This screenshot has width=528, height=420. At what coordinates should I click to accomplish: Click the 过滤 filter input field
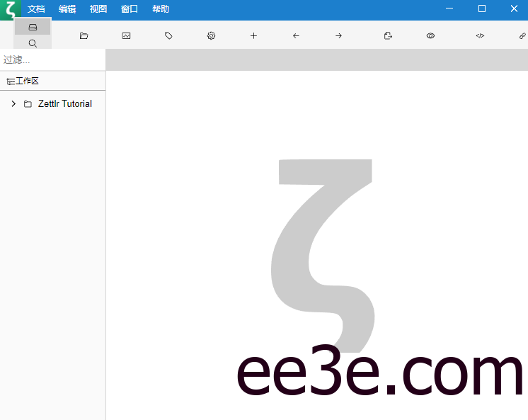tap(52, 60)
